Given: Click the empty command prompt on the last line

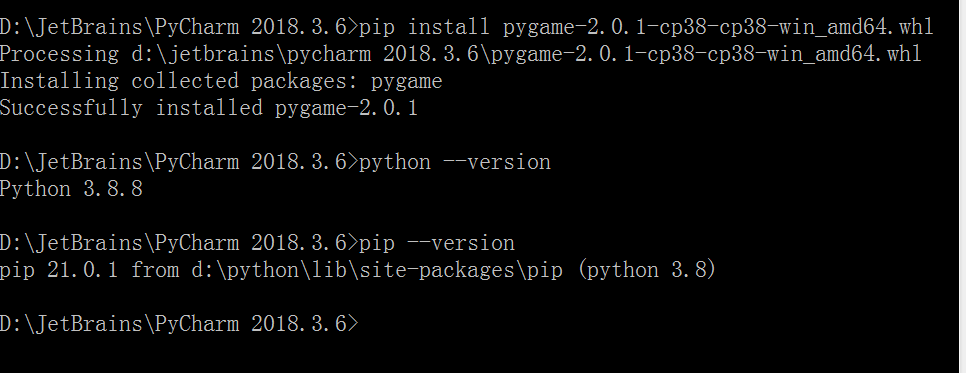Looking at the screenshot, I should [x=179, y=324].
